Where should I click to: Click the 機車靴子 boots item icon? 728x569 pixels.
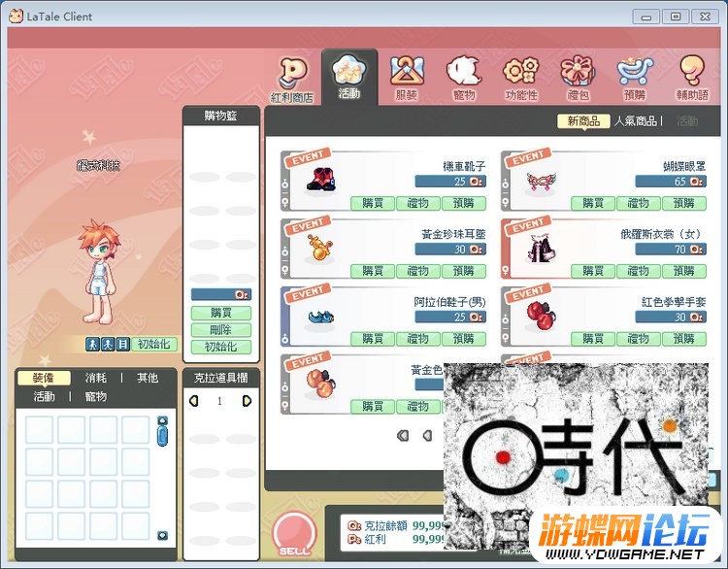tap(321, 180)
